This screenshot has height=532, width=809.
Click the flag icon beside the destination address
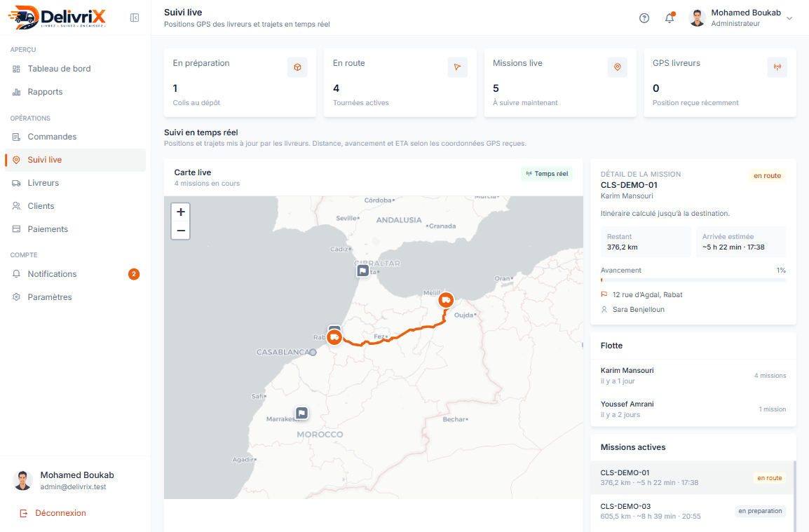click(x=604, y=294)
